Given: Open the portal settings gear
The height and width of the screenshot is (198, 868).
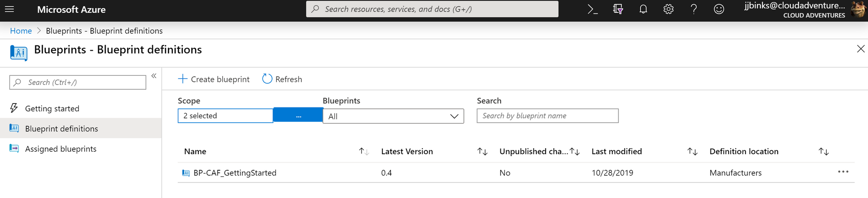Looking at the screenshot, I should tap(668, 9).
